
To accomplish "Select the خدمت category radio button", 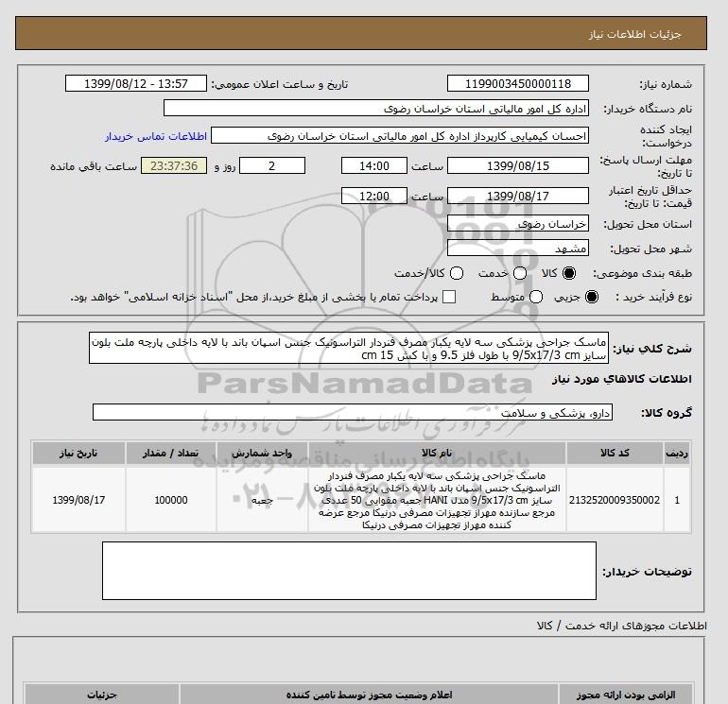I will pos(520,273).
